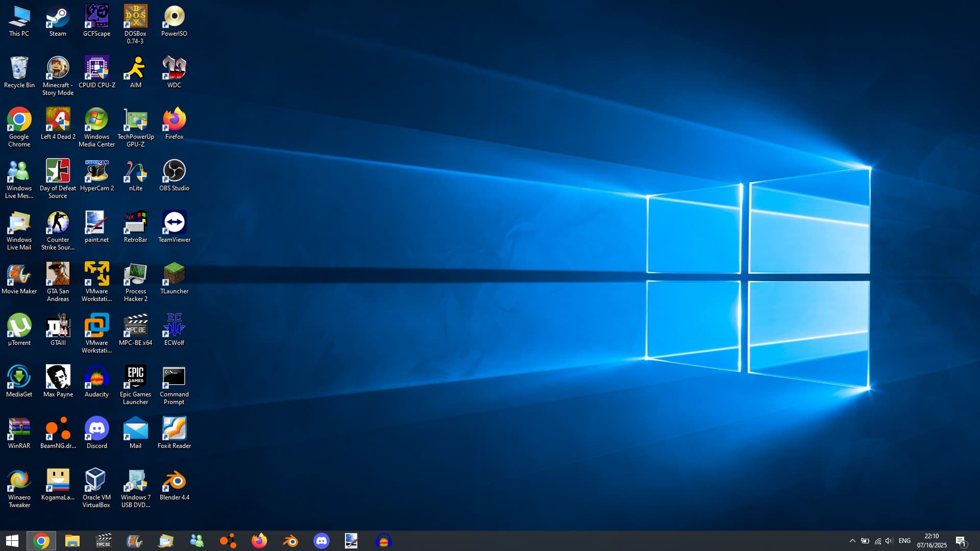Image resolution: width=980 pixels, height=551 pixels.
Task: Open Discord from the taskbar
Action: pyautogui.click(x=321, y=541)
